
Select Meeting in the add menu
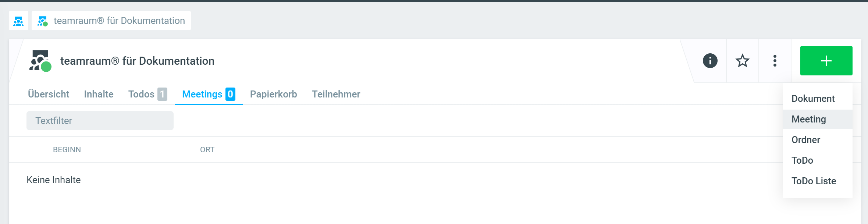pyautogui.click(x=808, y=119)
